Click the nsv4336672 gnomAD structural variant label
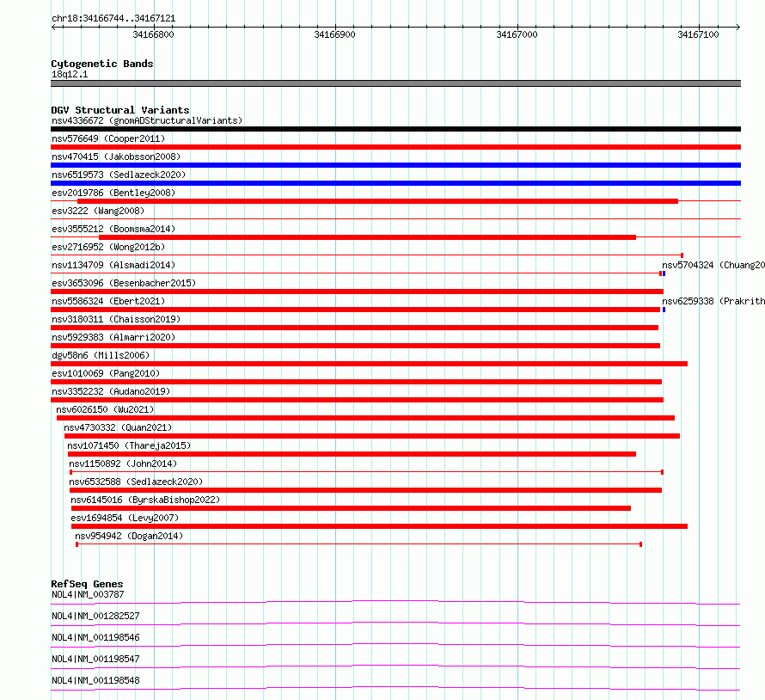This screenshot has width=765, height=700. [x=147, y=120]
